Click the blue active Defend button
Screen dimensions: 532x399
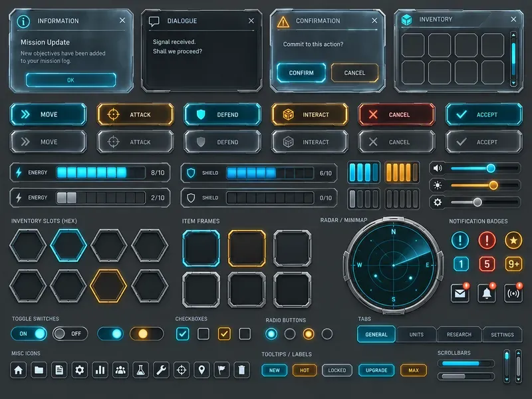(x=223, y=114)
